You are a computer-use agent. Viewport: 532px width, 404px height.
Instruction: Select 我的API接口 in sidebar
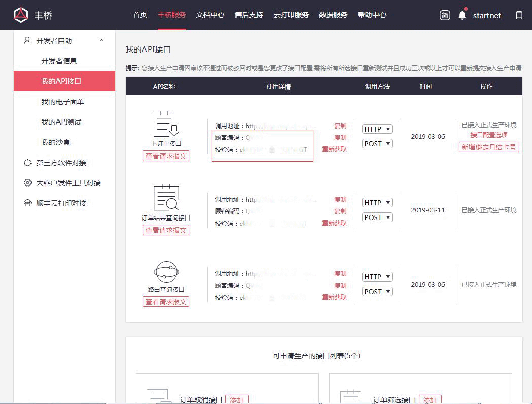pos(65,81)
